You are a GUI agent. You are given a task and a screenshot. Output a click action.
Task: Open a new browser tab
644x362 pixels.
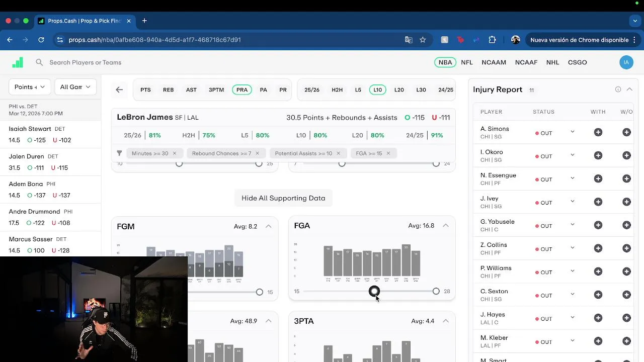click(x=144, y=21)
